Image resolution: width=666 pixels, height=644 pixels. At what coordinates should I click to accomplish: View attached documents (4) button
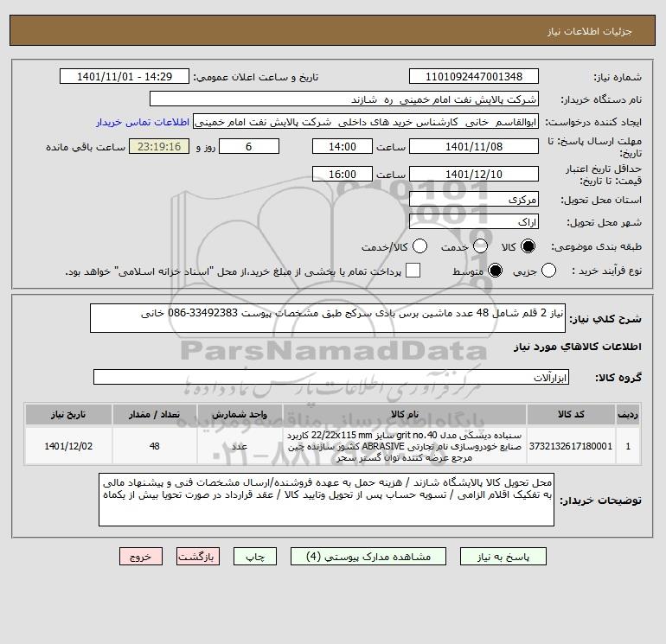pyautogui.click(x=368, y=557)
